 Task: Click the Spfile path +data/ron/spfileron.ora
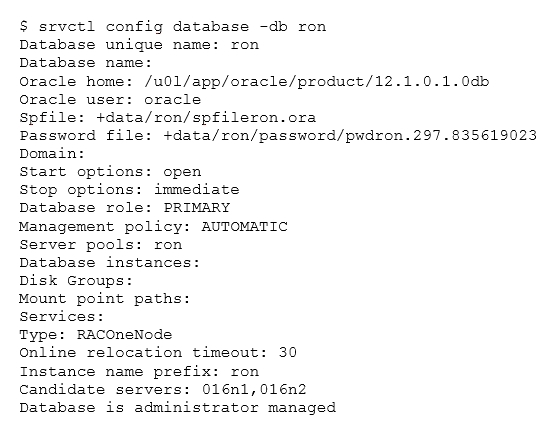tap(206, 118)
